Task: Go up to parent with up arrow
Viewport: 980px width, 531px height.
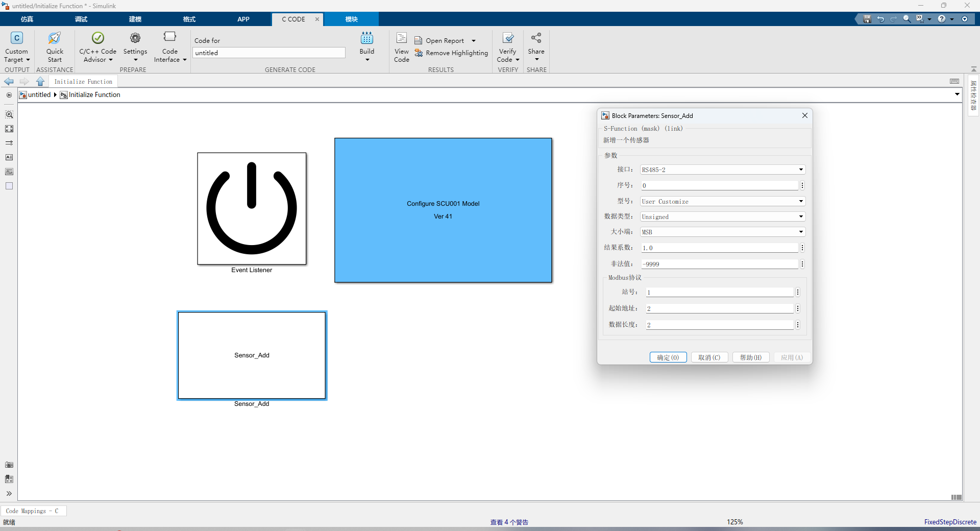Action: (40, 82)
